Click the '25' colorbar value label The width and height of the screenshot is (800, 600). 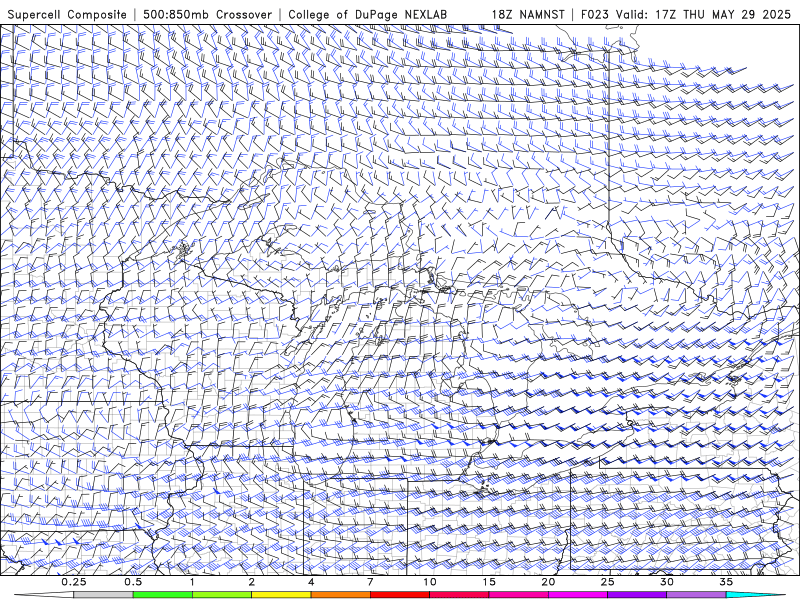[607, 582]
